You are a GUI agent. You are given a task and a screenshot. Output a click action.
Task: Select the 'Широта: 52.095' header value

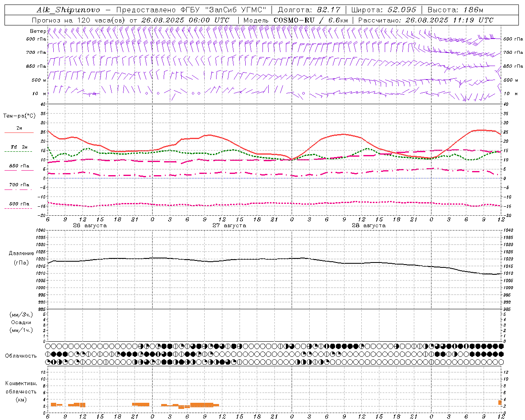pos(384,10)
